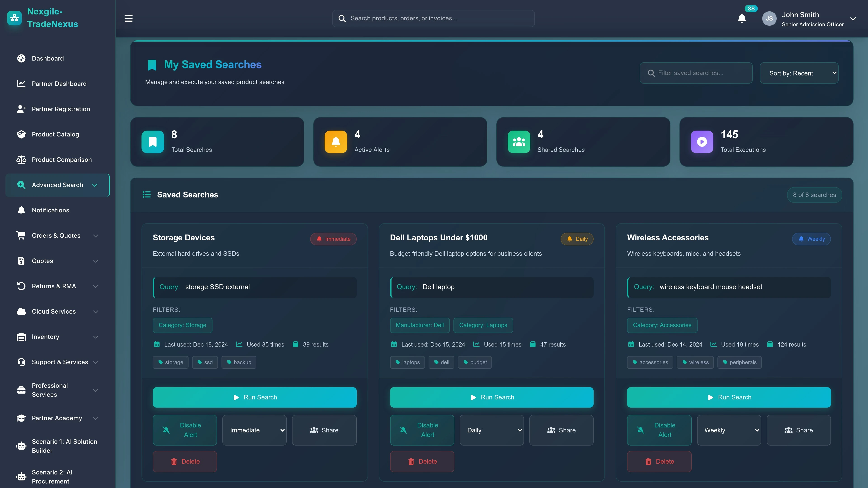Click the Filter saved searches input field
Image resolution: width=868 pixels, height=488 pixels.
[696, 73]
